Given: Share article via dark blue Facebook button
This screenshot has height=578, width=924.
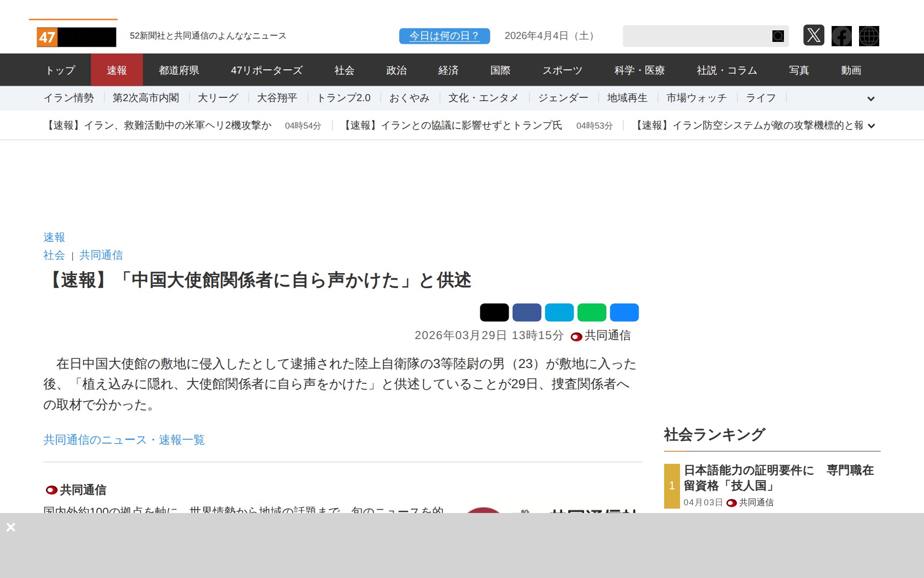Looking at the screenshot, I should pyautogui.click(x=526, y=313).
